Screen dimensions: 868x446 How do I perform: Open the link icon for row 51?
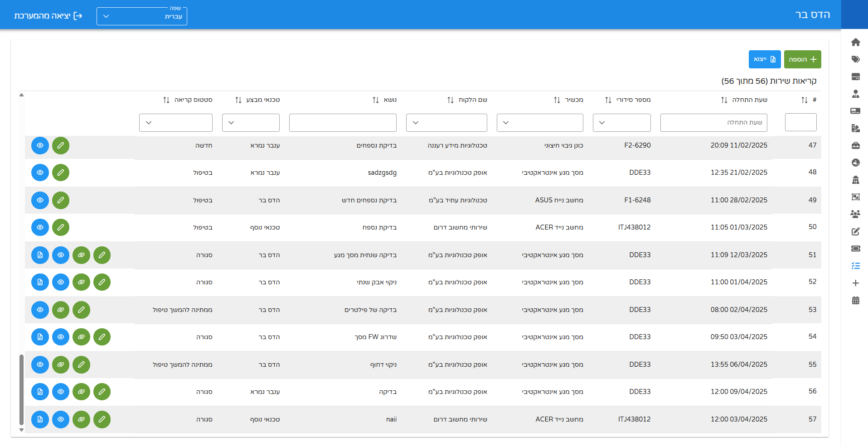[x=81, y=255]
